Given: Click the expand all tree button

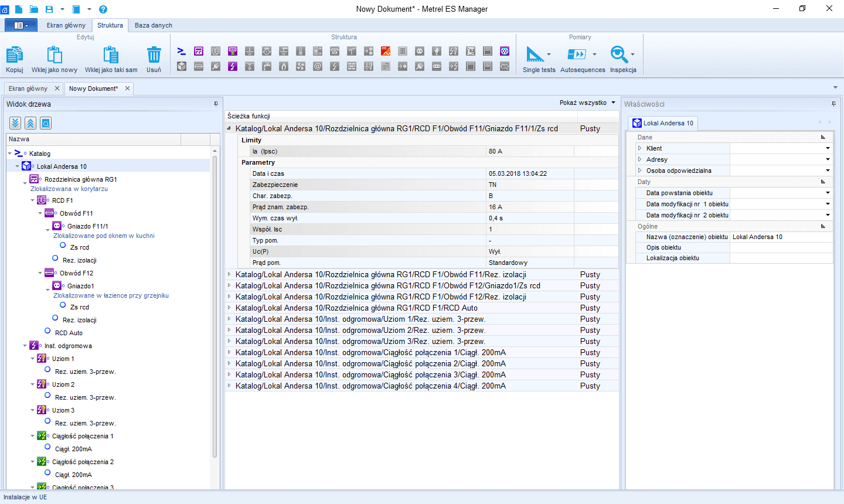Looking at the screenshot, I should (x=15, y=123).
